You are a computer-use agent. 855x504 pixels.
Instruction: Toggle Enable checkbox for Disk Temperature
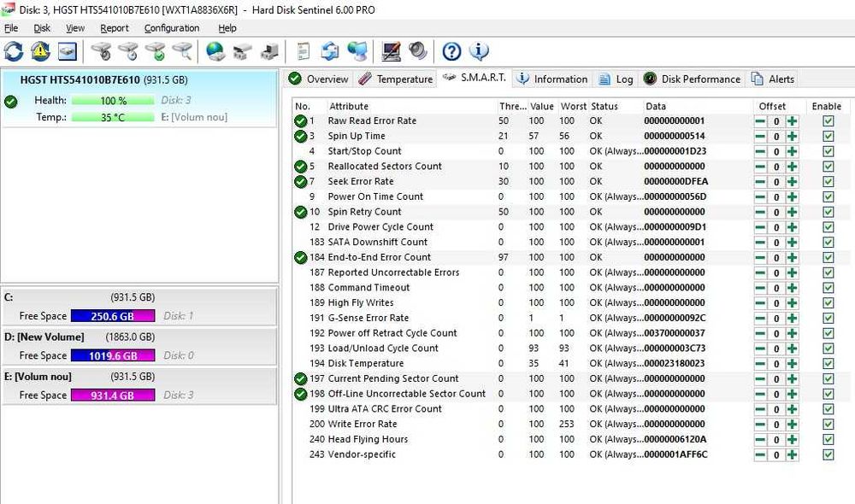coord(828,363)
